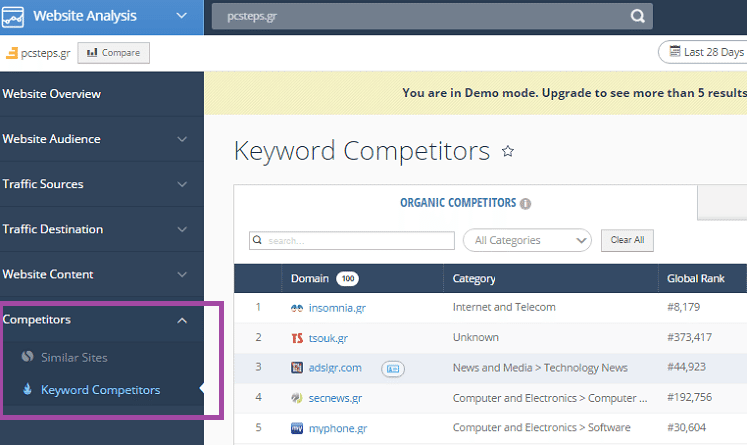Focus the pcsteps.gr search field
747x445 pixels.
pos(432,16)
